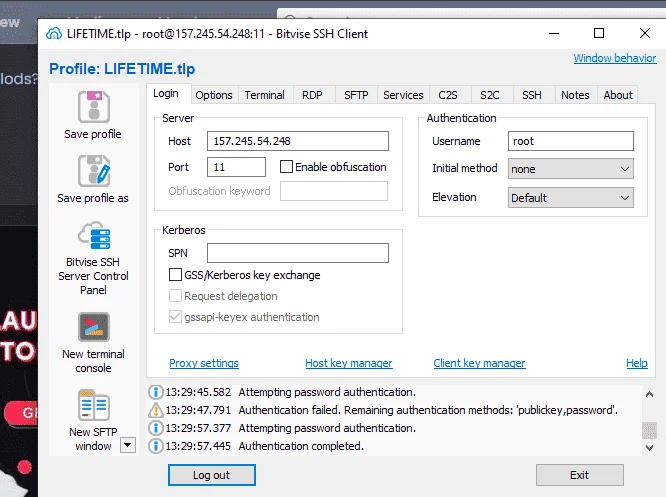This screenshot has width=666, height=497.
Task: Click the log scrollbar down arrow
Action: 649,447
